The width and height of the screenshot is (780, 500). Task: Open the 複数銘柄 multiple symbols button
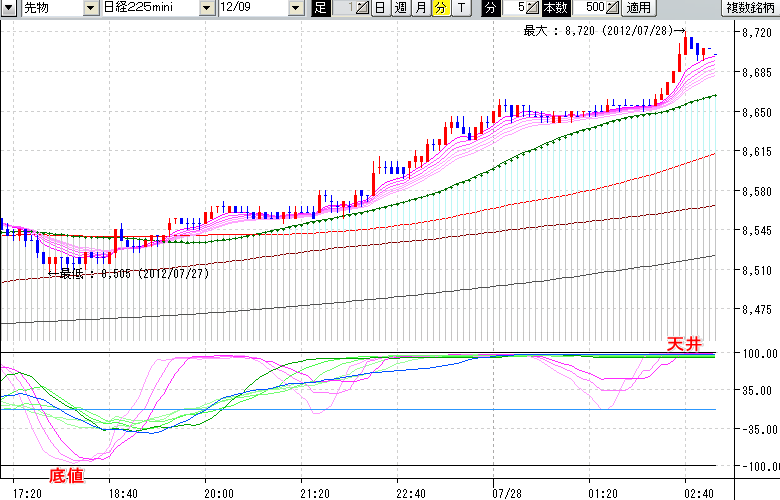point(751,7)
